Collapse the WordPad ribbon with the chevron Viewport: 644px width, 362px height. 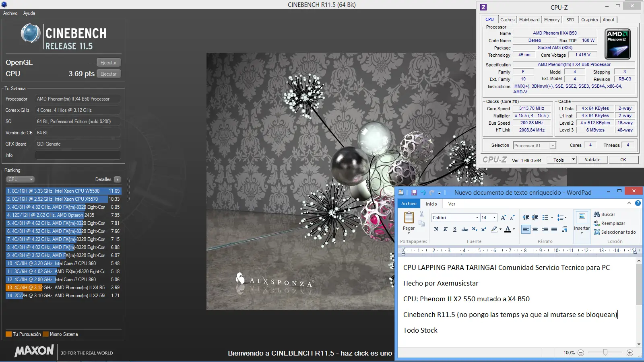pyautogui.click(x=629, y=204)
